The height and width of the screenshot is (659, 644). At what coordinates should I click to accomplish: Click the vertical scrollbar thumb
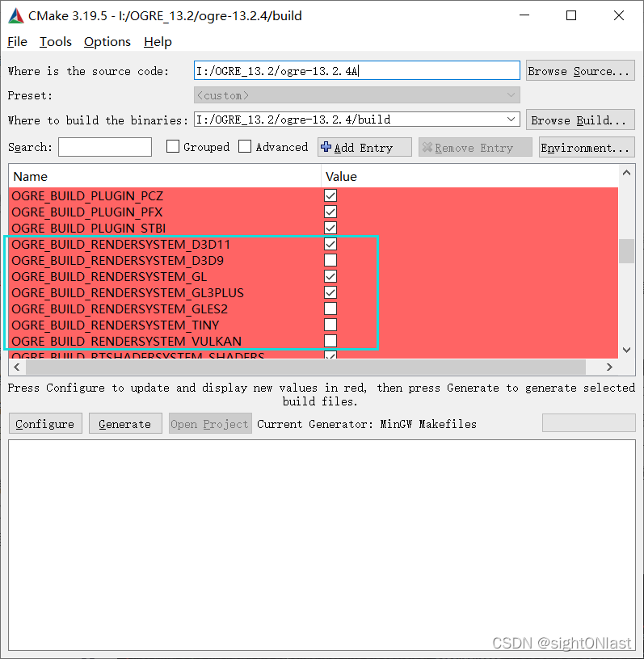(626, 251)
